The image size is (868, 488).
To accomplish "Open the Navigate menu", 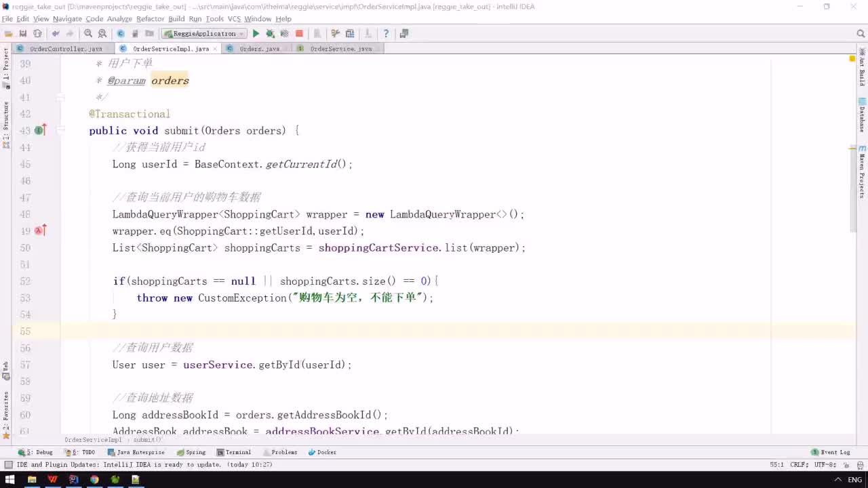I will pos(67,19).
